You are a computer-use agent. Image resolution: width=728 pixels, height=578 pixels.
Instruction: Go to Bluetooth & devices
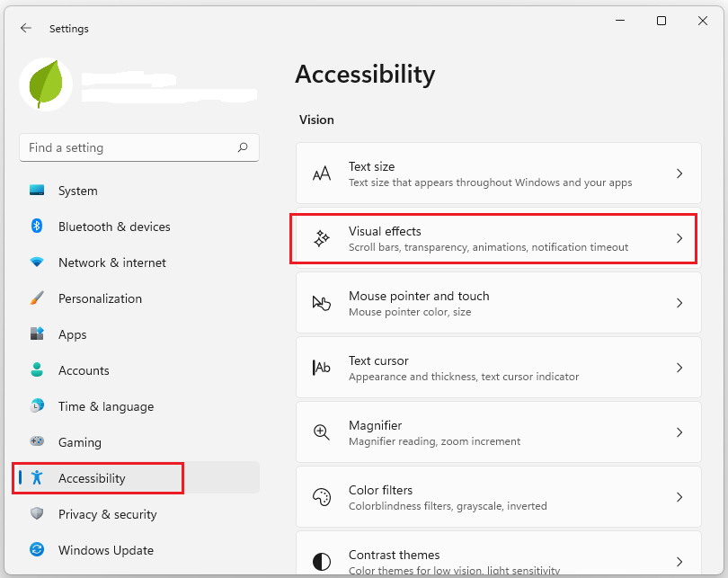[138, 227]
